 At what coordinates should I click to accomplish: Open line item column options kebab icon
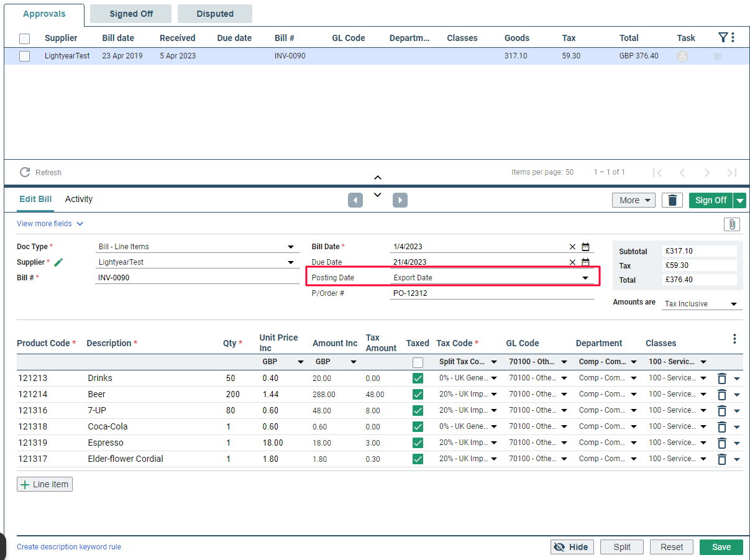pos(734,338)
